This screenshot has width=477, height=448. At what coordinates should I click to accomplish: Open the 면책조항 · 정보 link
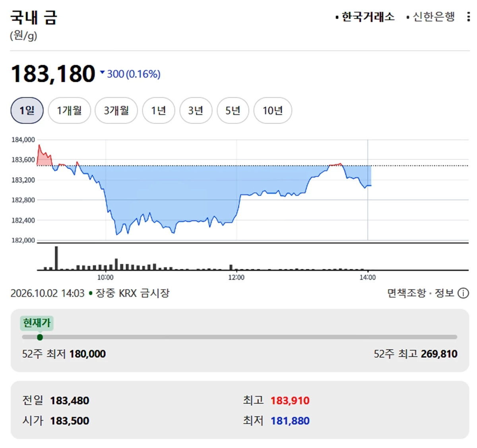pyautogui.click(x=421, y=293)
